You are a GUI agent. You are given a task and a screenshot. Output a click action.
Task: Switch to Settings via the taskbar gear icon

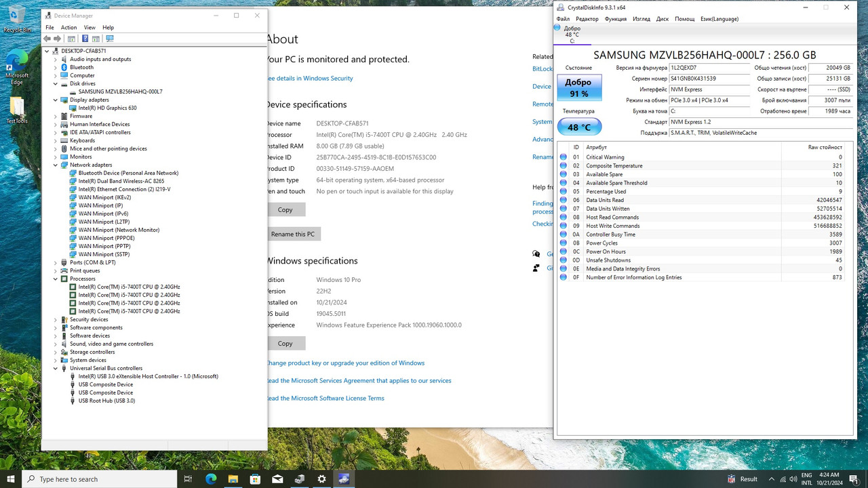[321, 479]
